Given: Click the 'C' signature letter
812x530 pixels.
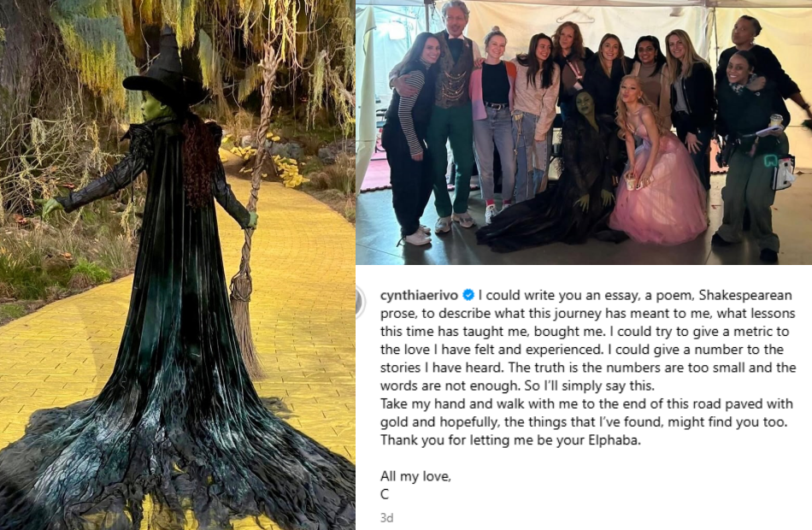Looking at the screenshot, I should (x=385, y=494).
